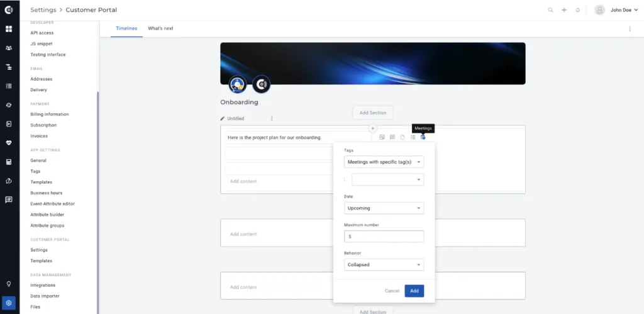Open the customers people icon in sidebar
644x314 pixels.
point(9,48)
